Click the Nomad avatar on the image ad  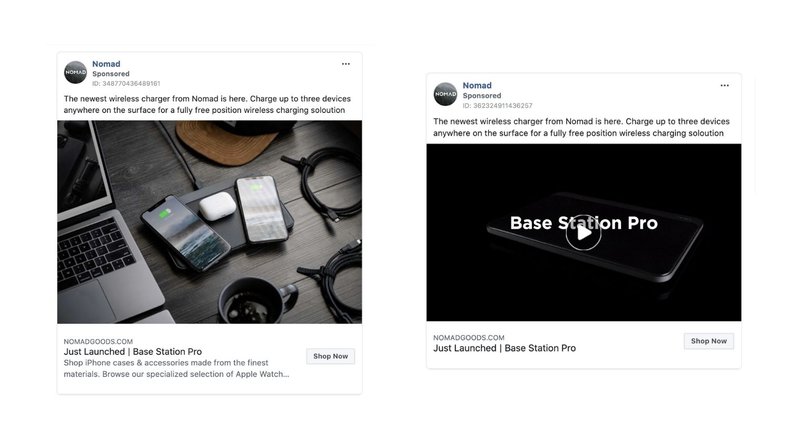pos(75,72)
